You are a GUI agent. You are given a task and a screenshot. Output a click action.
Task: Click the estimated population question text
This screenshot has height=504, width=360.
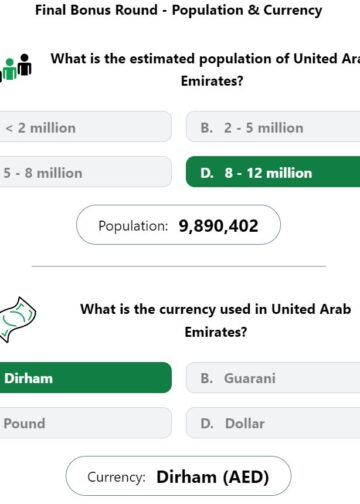coord(205,70)
